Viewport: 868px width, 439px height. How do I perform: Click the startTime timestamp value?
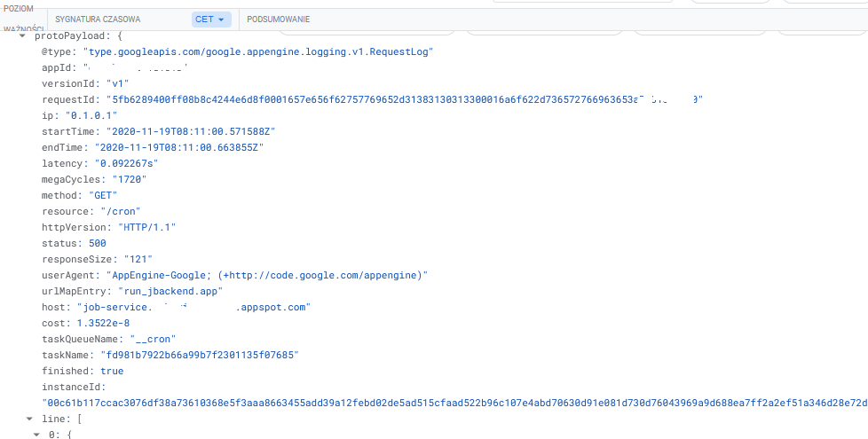[x=191, y=132]
